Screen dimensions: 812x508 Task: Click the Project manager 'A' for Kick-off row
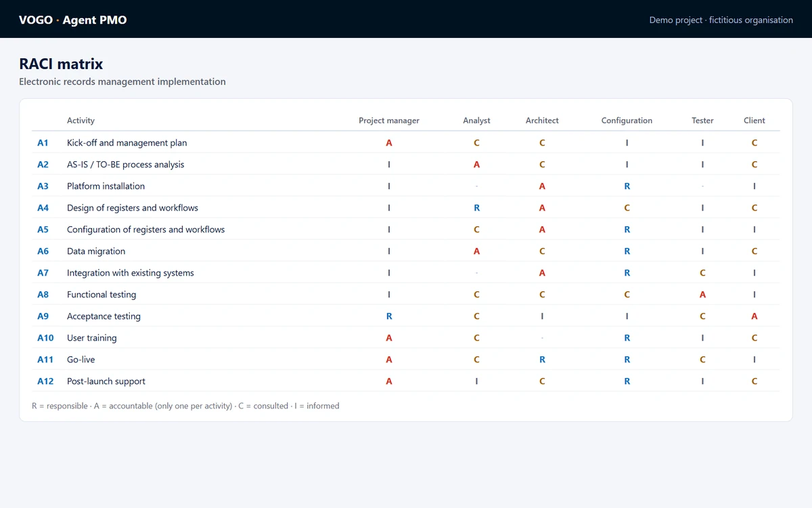(x=389, y=143)
